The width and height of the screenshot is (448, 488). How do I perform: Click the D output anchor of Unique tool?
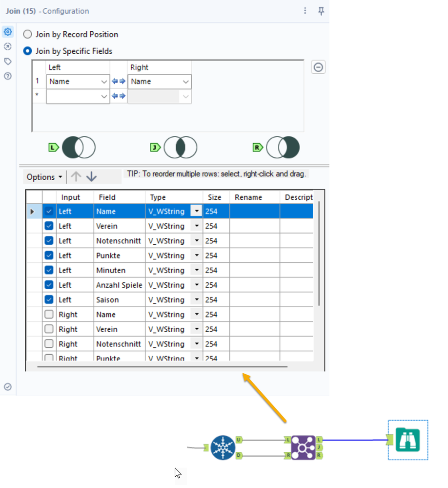[x=239, y=455]
